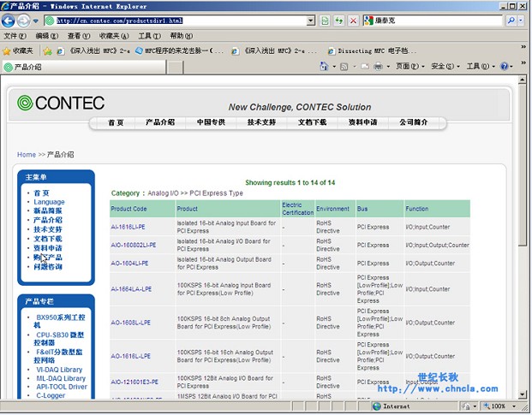Screen dimensions: 532x415
Task: Open the 工具(O) command bar dropdown
Action: click(481, 66)
